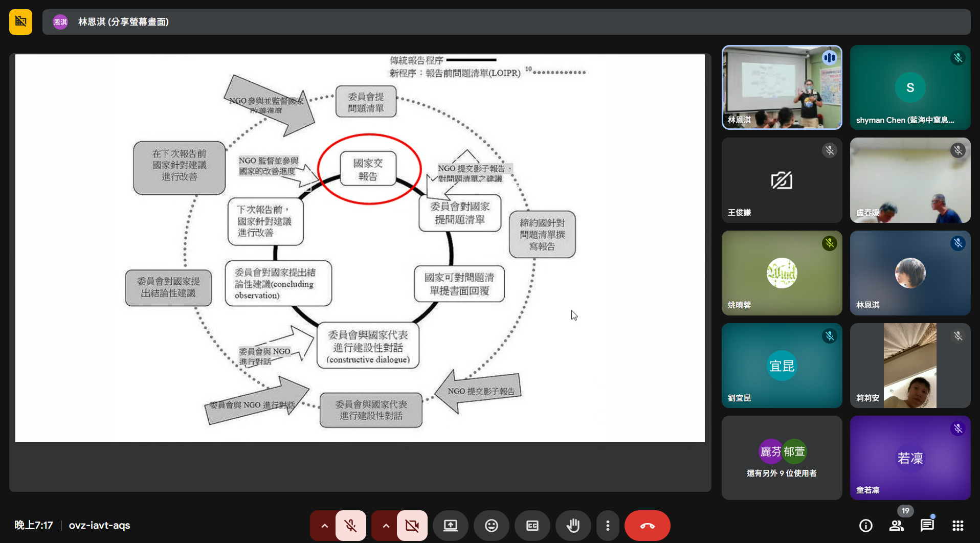Open the three-dot more options menu
The height and width of the screenshot is (543, 980).
[608, 526]
